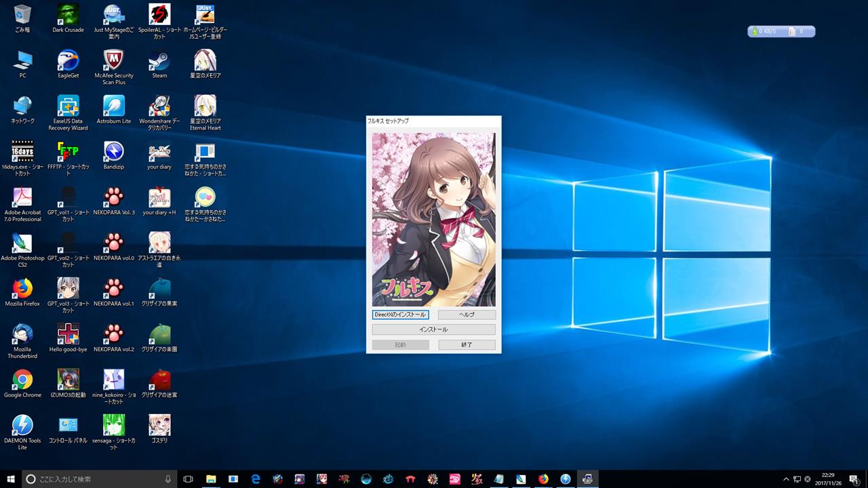868x488 pixels.
Task: Select the Adobe Acrobat 7.0 Professional icon
Action: pyautogui.click(x=22, y=205)
